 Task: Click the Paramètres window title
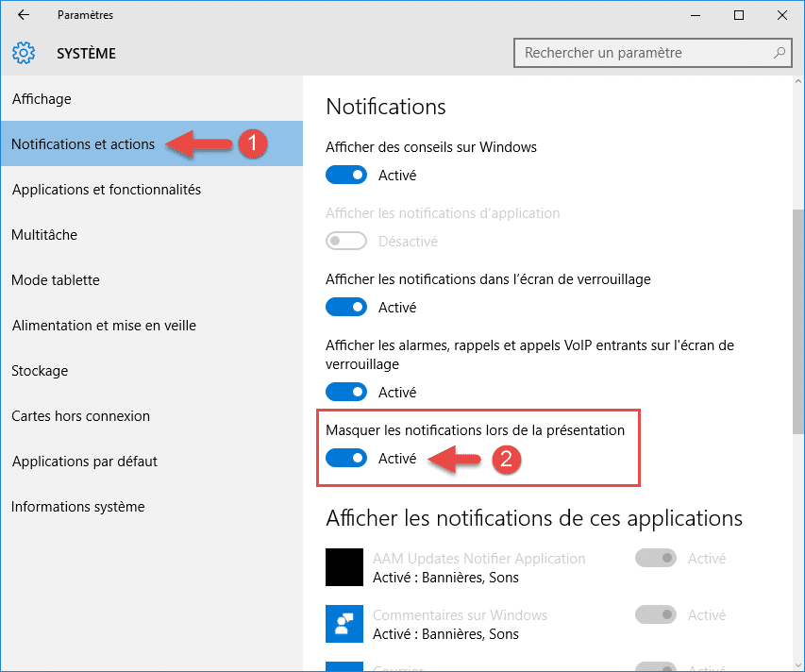(85, 15)
